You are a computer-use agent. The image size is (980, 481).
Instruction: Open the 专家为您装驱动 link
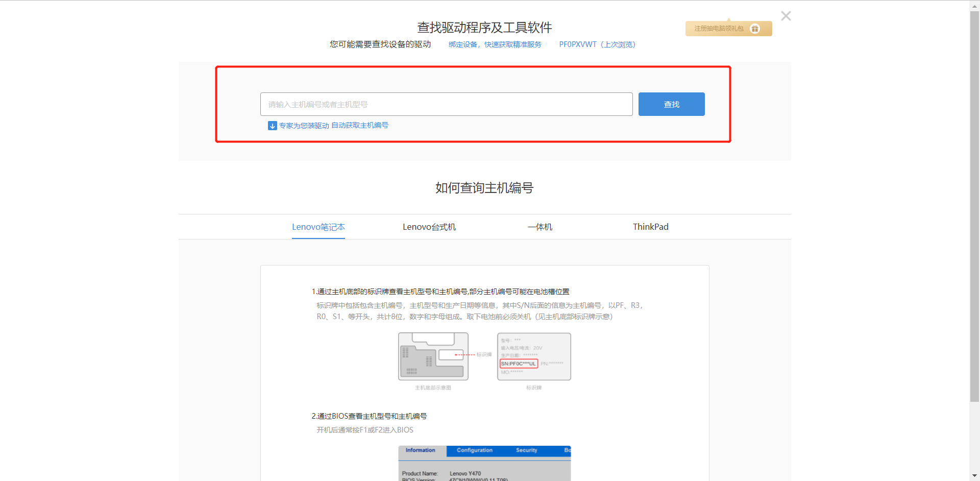[304, 126]
